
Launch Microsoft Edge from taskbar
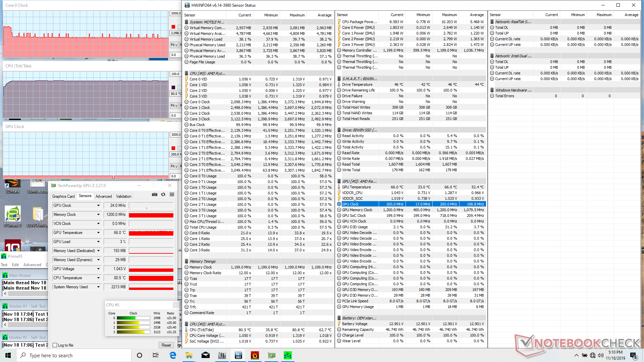[x=173, y=355]
